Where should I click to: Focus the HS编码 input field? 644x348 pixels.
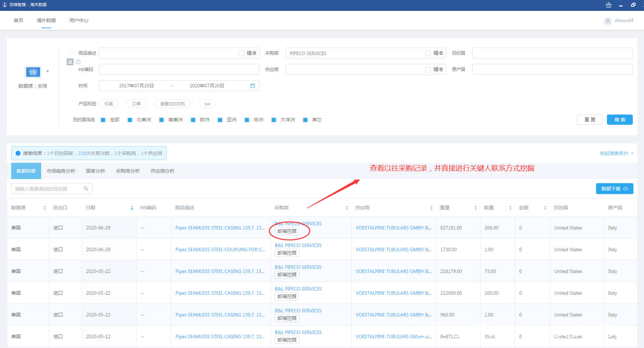tap(179, 69)
